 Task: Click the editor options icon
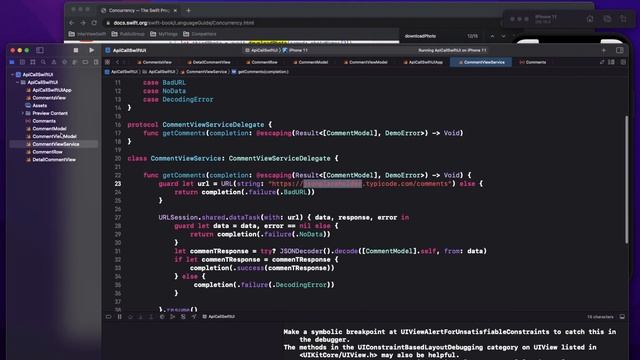point(611,62)
